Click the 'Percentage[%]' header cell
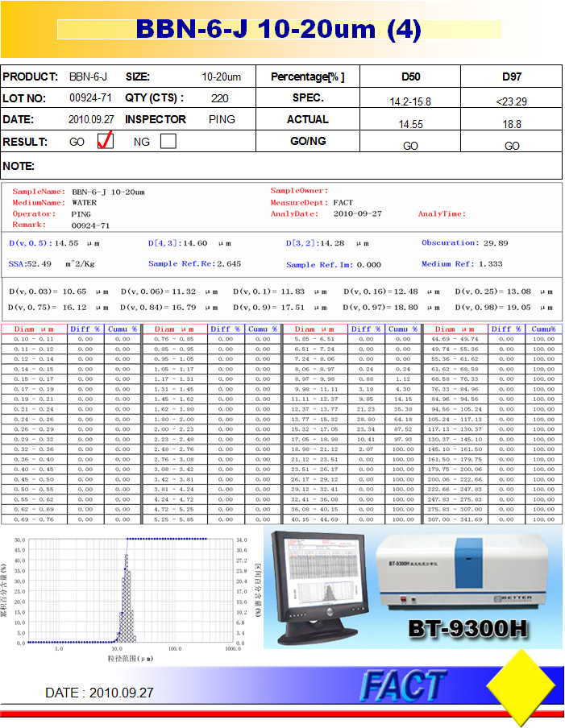This screenshot has width=565, height=728. 308,77
